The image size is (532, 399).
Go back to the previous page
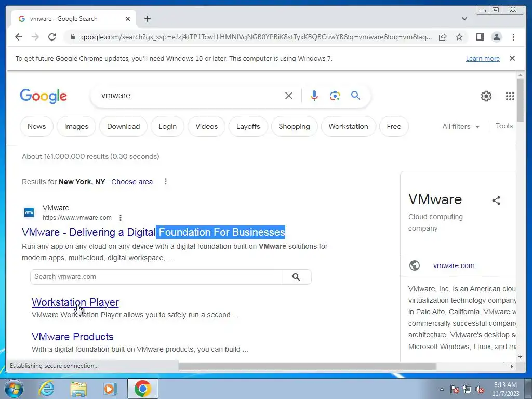(19, 37)
